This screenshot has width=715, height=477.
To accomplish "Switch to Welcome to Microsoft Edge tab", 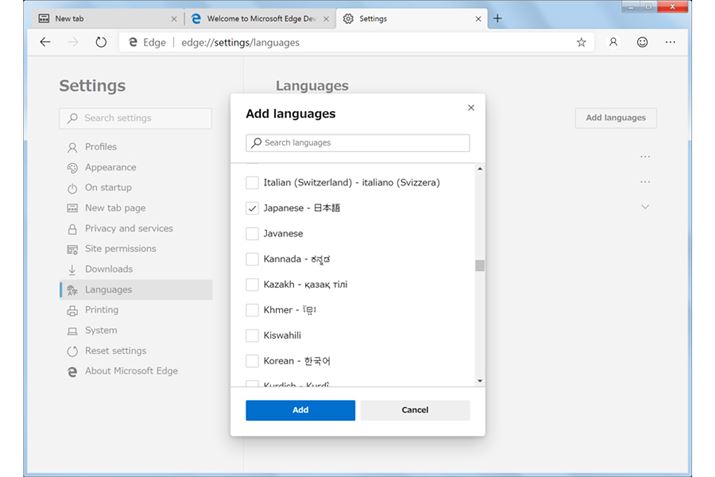I will click(x=260, y=18).
